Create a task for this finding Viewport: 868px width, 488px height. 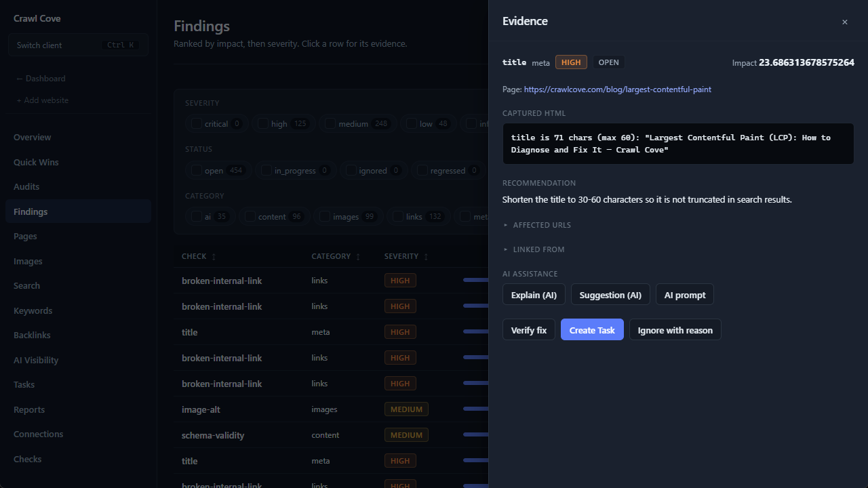point(592,330)
